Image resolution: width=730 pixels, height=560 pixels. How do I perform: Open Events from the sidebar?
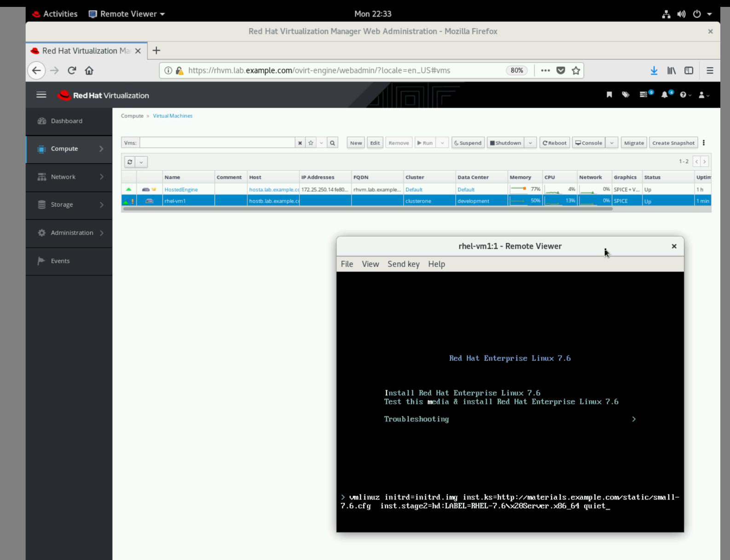tap(69, 261)
